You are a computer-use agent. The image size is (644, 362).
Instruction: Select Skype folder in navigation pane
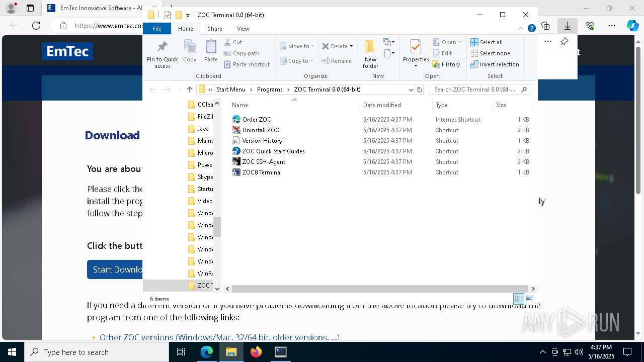tap(199, 177)
